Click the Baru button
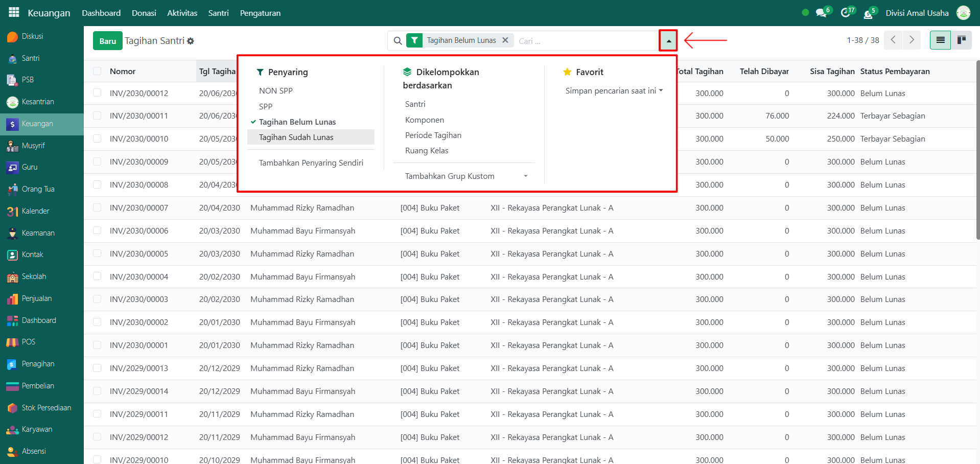This screenshot has height=464, width=980. [x=107, y=41]
